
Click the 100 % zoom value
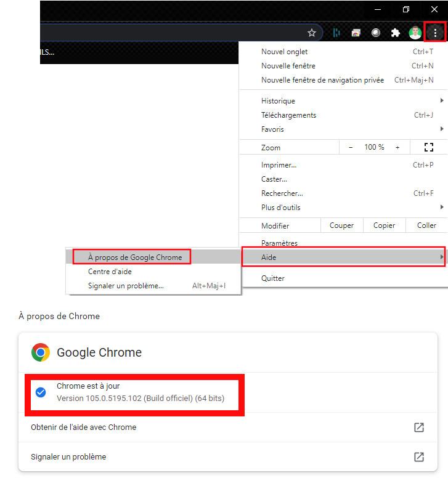click(x=374, y=148)
